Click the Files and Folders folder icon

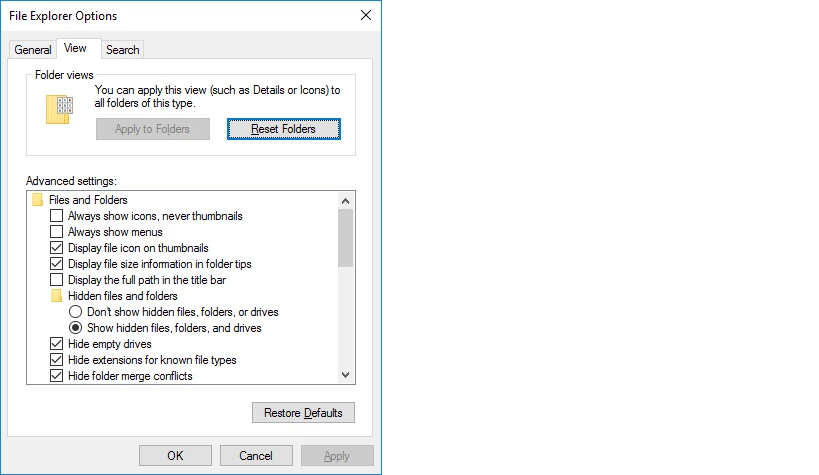tap(38, 200)
